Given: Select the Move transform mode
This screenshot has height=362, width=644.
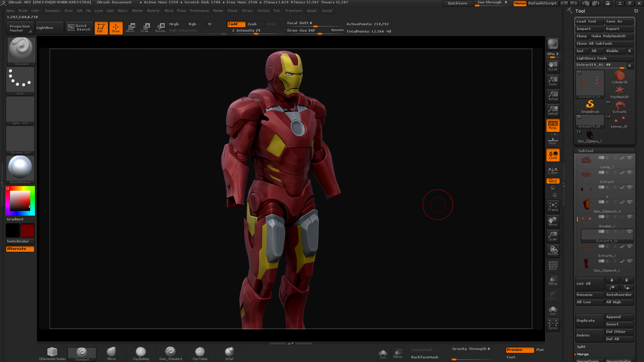Looking at the screenshot, I should tap(130, 28).
